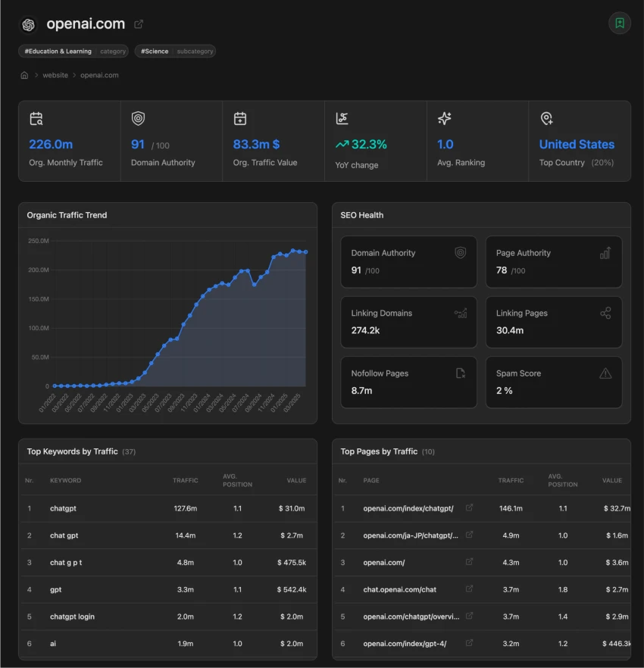
Task: Click the Org. Traffic Value calendar icon
Action: (240, 118)
